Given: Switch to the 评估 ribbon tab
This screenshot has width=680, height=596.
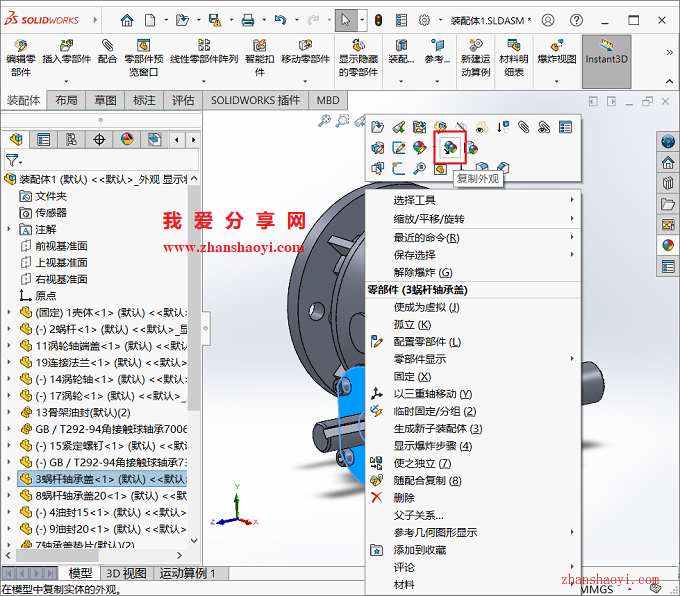Looking at the screenshot, I should pos(183,100).
